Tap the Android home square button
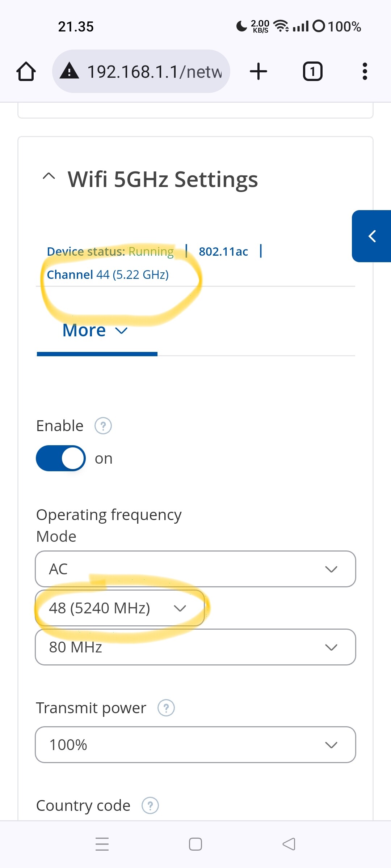 point(195,844)
